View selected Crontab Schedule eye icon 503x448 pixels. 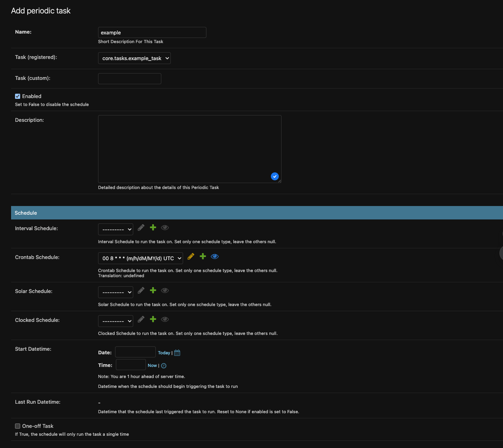215,257
